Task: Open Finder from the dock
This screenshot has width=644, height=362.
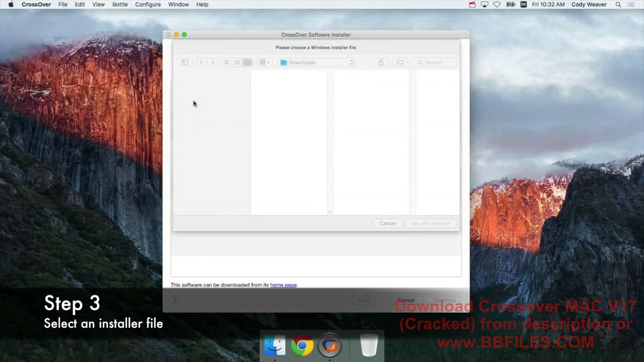Action: coord(275,346)
